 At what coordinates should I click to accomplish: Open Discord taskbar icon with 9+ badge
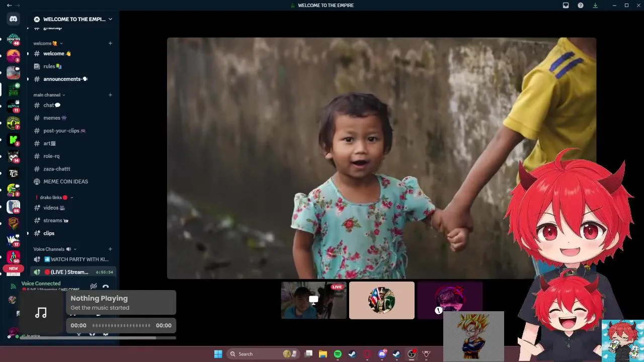(382, 354)
